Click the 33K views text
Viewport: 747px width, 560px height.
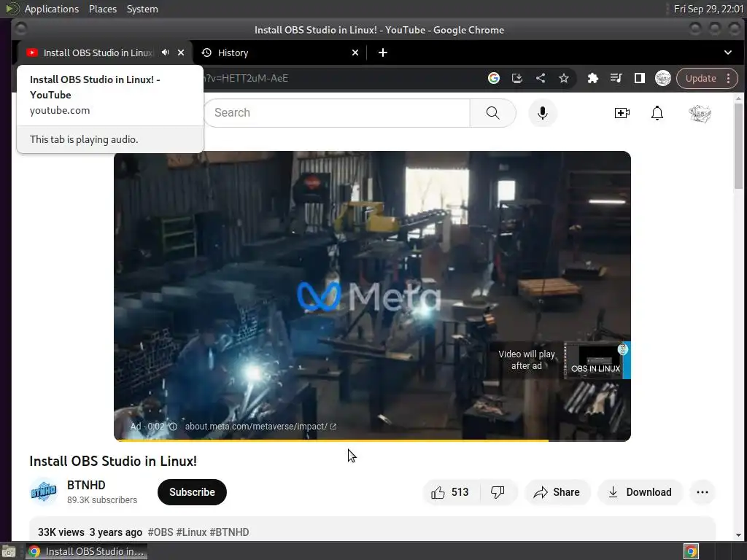pos(61,532)
